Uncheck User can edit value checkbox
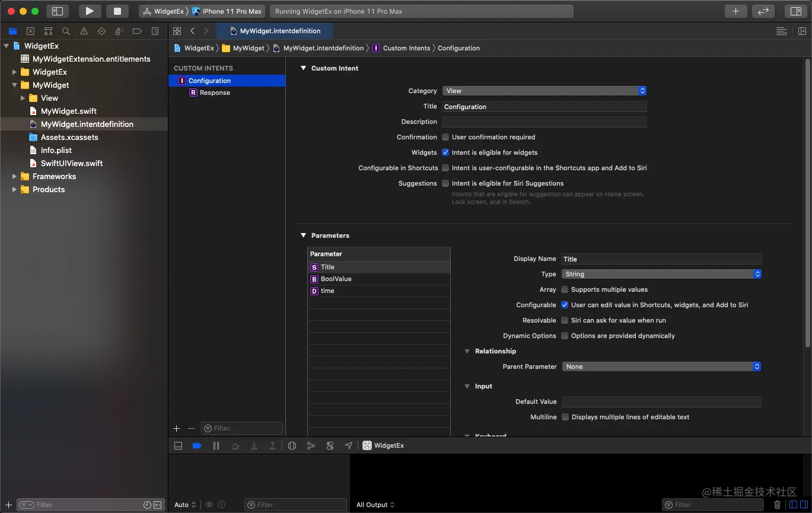Image resolution: width=812 pixels, height=513 pixels. 565,305
